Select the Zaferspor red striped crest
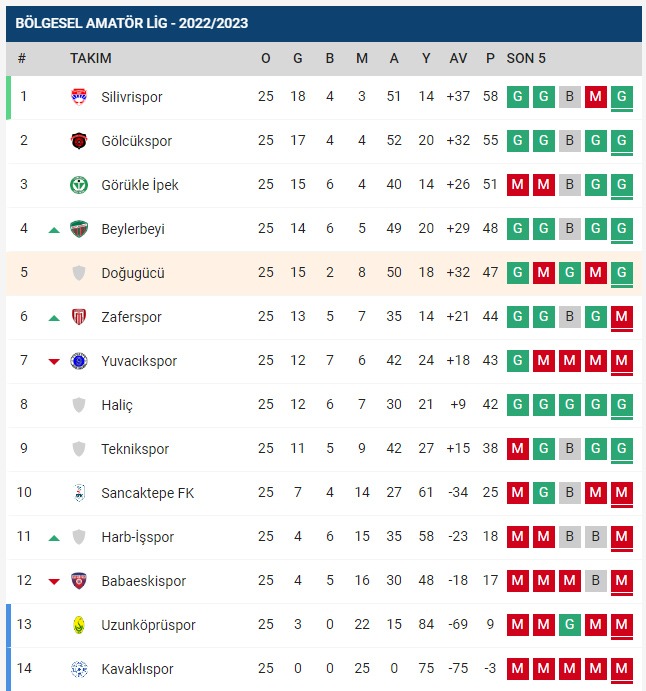The image size is (646, 691). pos(79,317)
